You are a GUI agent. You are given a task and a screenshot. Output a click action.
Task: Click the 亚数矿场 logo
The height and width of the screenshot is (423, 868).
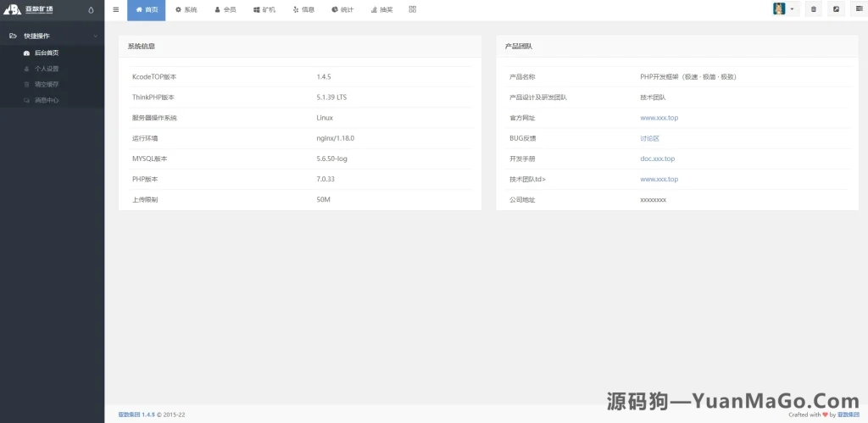pyautogui.click(x=29, y=9)
